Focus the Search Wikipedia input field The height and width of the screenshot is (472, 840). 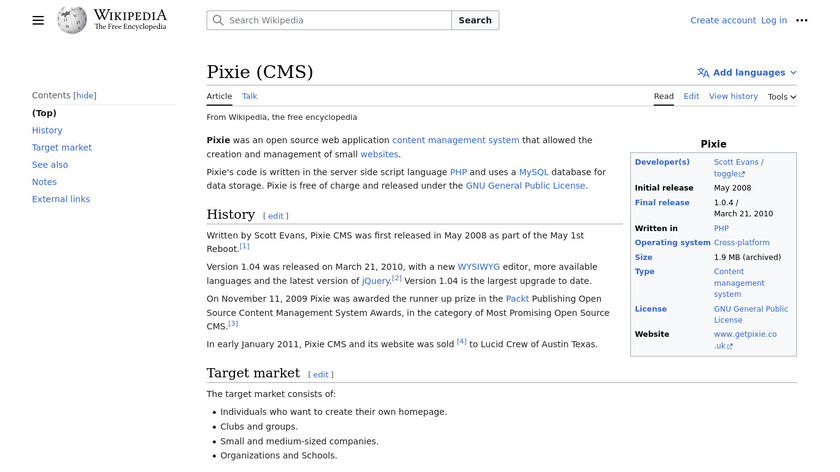[x=329, y=20]
